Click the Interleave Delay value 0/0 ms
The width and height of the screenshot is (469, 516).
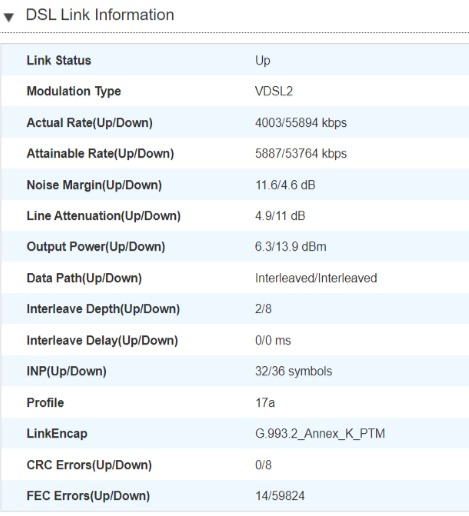[273, 340]
